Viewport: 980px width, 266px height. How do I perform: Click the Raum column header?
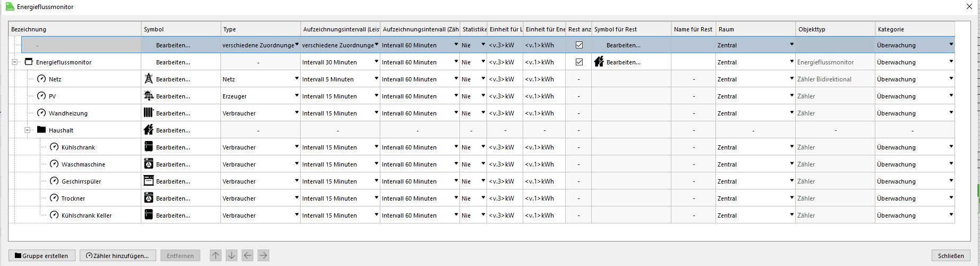(755, 29)
